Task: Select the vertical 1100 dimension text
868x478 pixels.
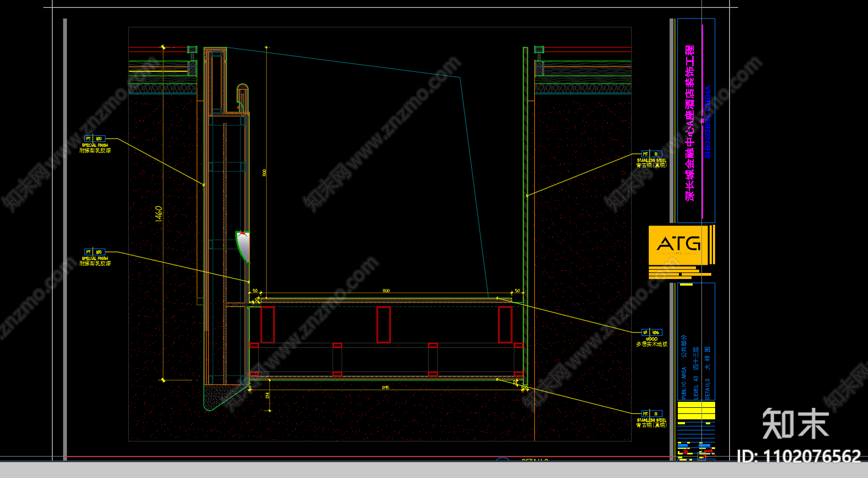Action: [264, 172]
